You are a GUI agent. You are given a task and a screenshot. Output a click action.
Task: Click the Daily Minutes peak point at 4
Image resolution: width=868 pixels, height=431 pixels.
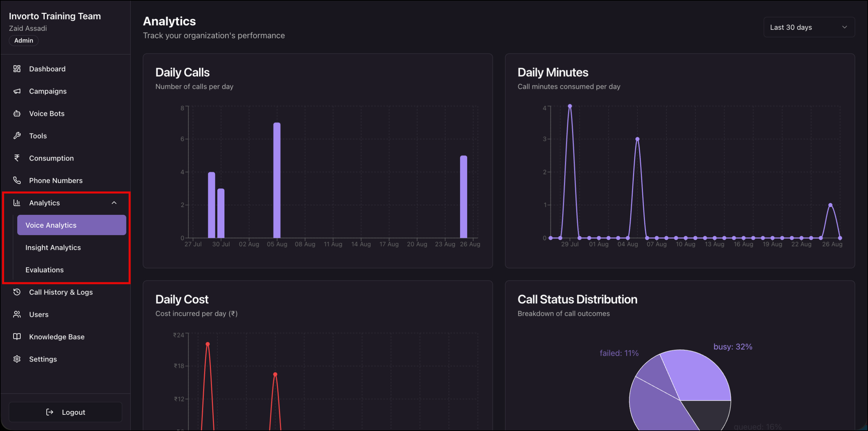pyautogui.click(x=570, y=106)
